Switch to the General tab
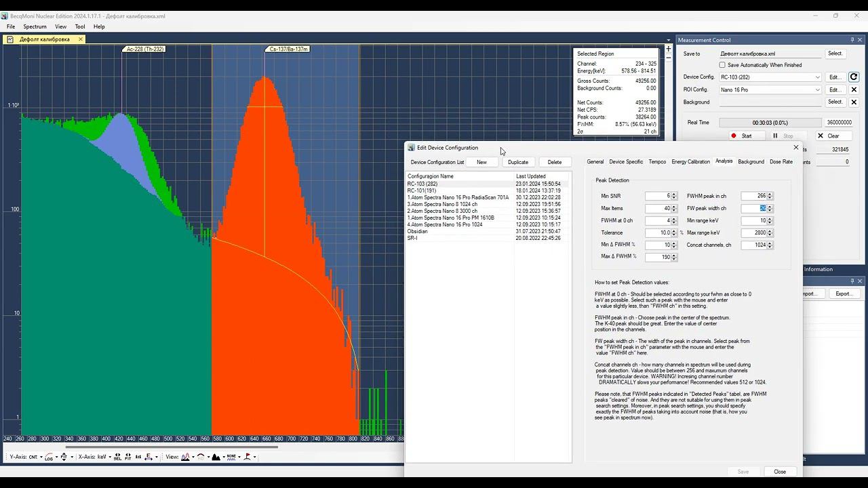The height and width of the screenshot is (488, 868). coord(595,162)
